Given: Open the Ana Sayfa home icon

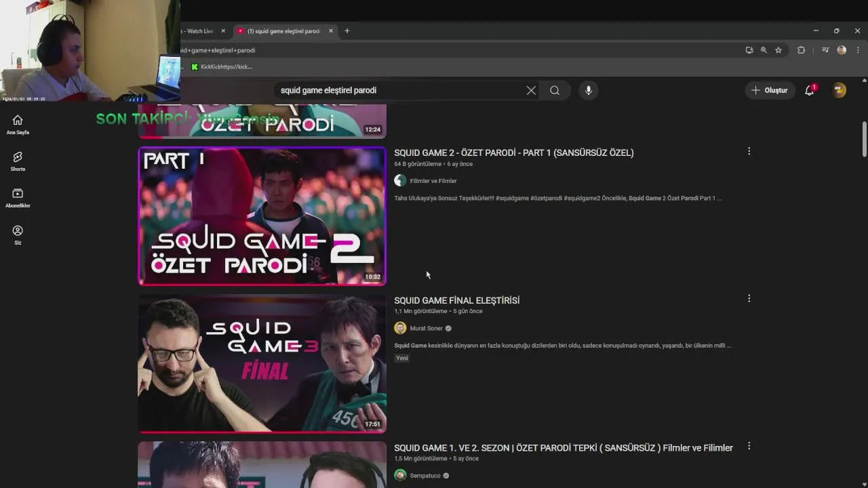Looking at the screenshot, I should tap(18, 124).
